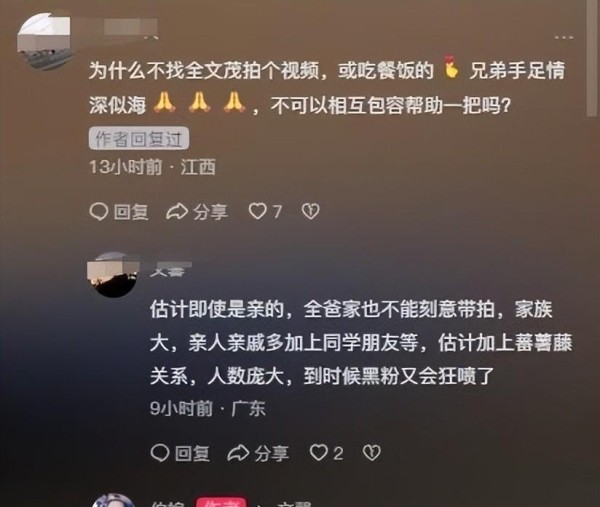Dislike the Jiangxi comment via broken heart

[x=310, y=211]
